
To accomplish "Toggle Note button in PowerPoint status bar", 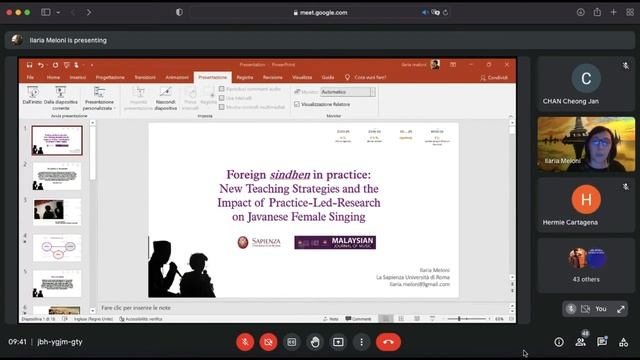I will pos(331,319).
